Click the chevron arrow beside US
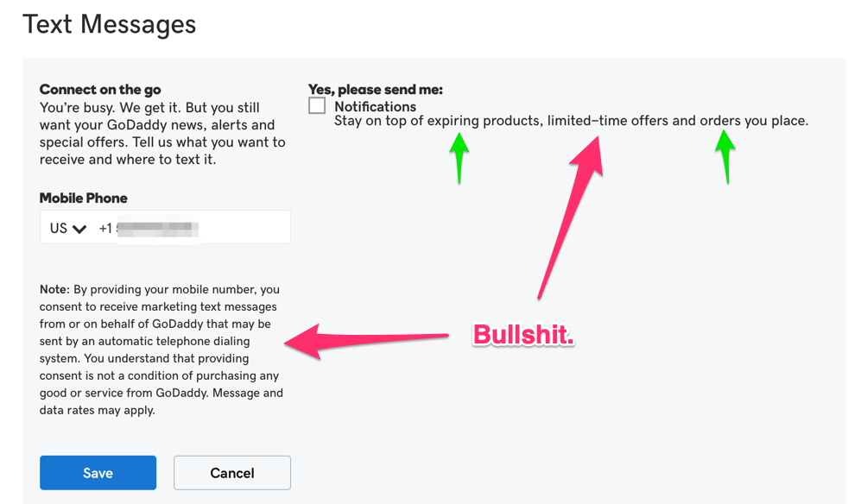Viewport: 861px width, 504px height. pos(80,230)
